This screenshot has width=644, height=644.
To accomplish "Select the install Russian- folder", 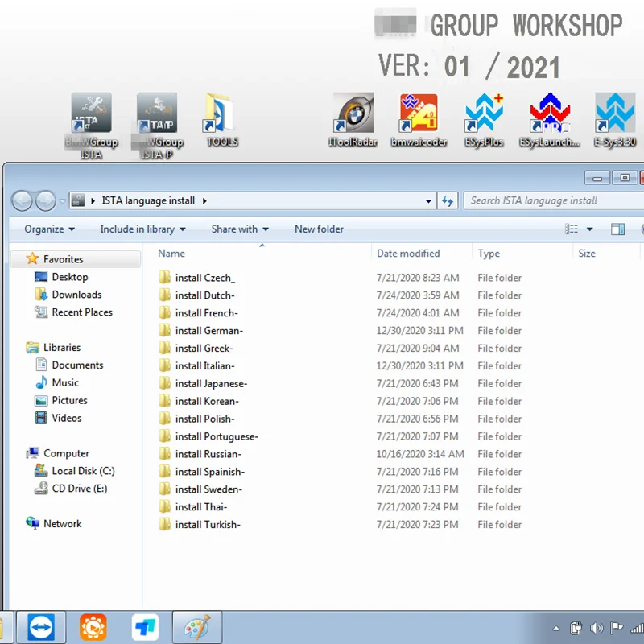I will [x=208, y=455].
